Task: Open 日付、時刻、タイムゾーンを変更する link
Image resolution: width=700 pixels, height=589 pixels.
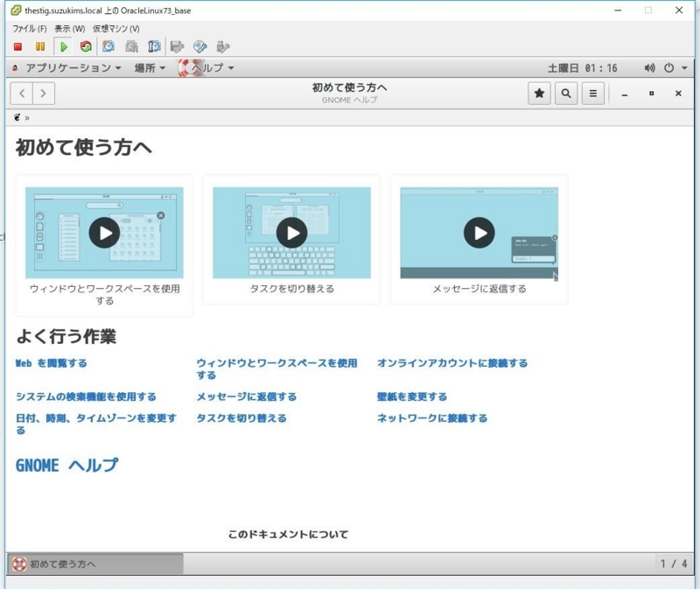Action: [96, 424]
